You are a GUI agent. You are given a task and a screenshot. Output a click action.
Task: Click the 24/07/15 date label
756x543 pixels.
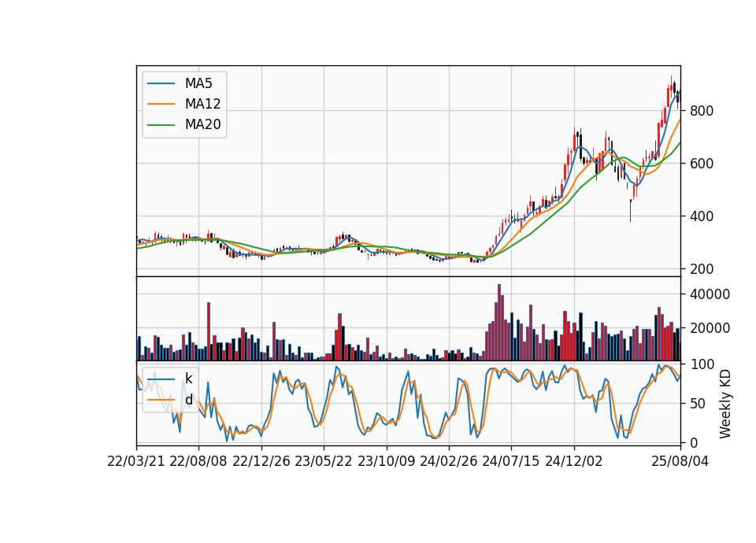(x=511, y=462)
